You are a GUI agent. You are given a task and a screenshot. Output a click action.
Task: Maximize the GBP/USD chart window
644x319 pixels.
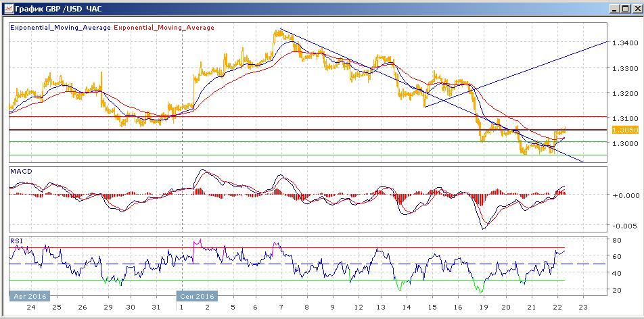click(x=624, y=9)
